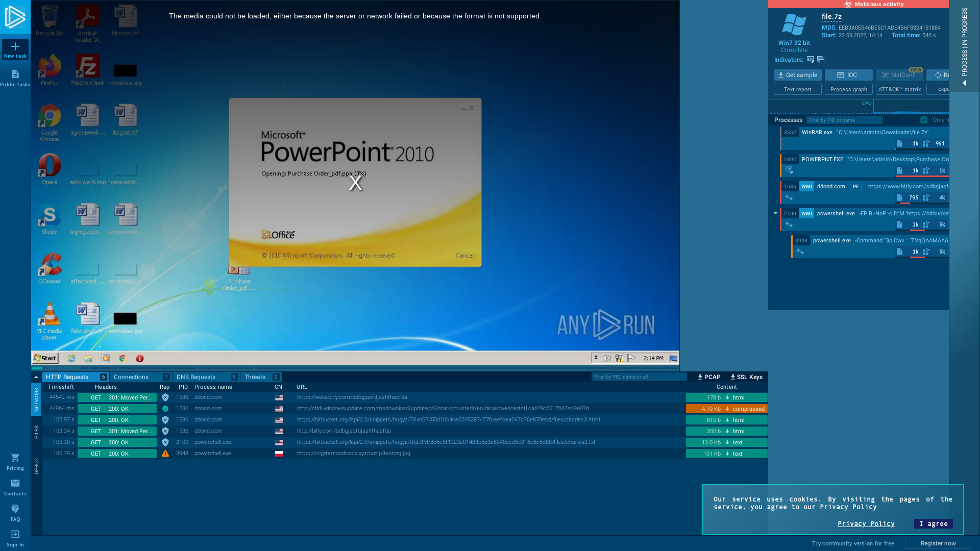Toggle the 'Only important' processes checkbox
The height and width of the screenshot is (551, 980).
click(x=924, y=120)
